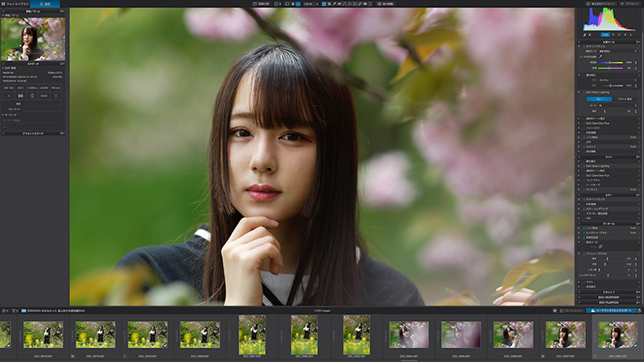
Task: Open the navigator panel header menu icon
Action: pyautogui.click(x=62, y=11)
